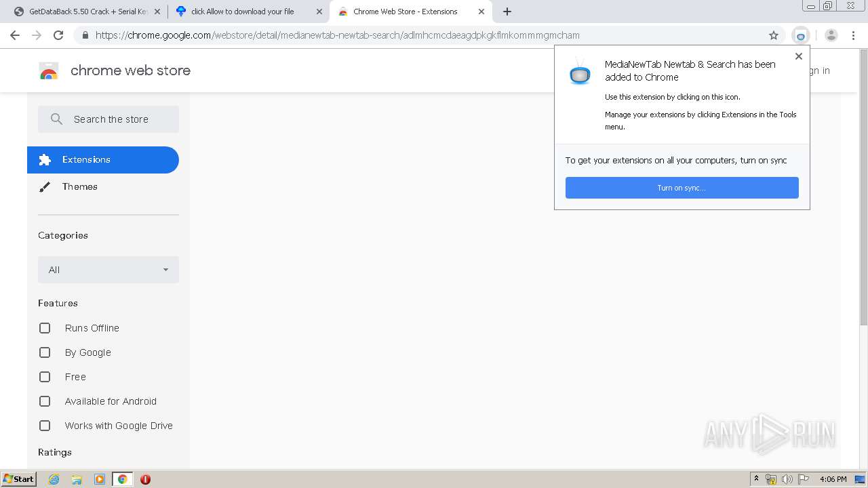Screen dimensions: 868x488
Task: Check the Runs Offline feature box
Action: pyautogui.click(x=45, y=328)
